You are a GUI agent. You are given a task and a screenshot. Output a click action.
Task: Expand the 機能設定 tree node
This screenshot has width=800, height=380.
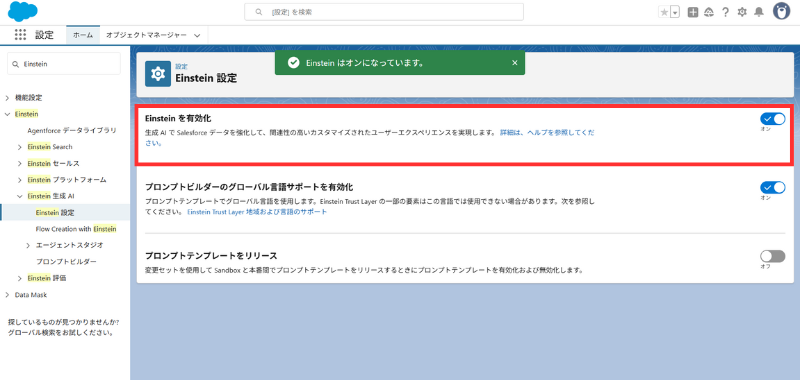tap(7, 97)
